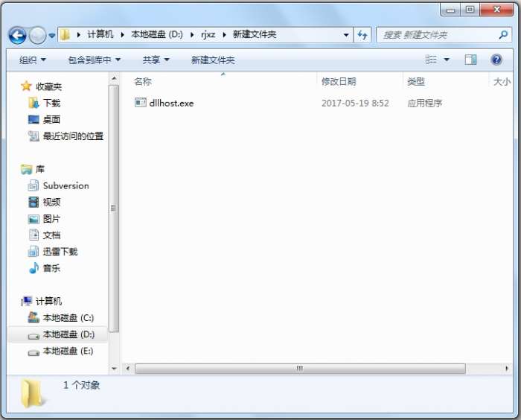Image resolution: width=521 pixels, height=420 pixels.
Task: Click the Forward navigation arrow button
Action: (37, 35)
